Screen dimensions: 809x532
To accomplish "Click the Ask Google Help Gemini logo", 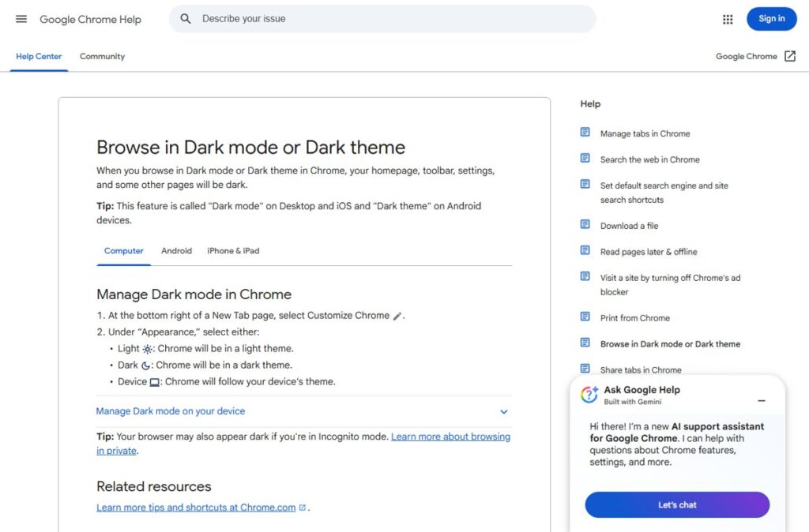I will [589, 395].
